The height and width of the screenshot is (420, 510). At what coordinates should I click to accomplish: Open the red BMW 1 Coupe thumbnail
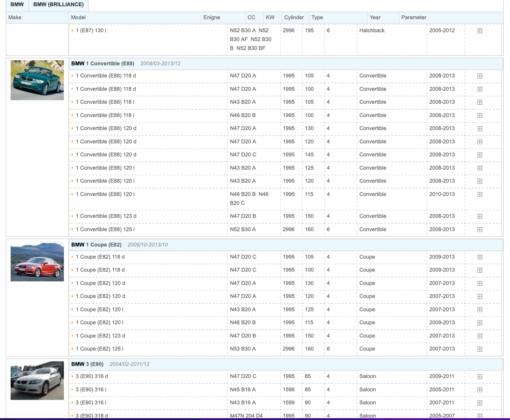[37, 261]
